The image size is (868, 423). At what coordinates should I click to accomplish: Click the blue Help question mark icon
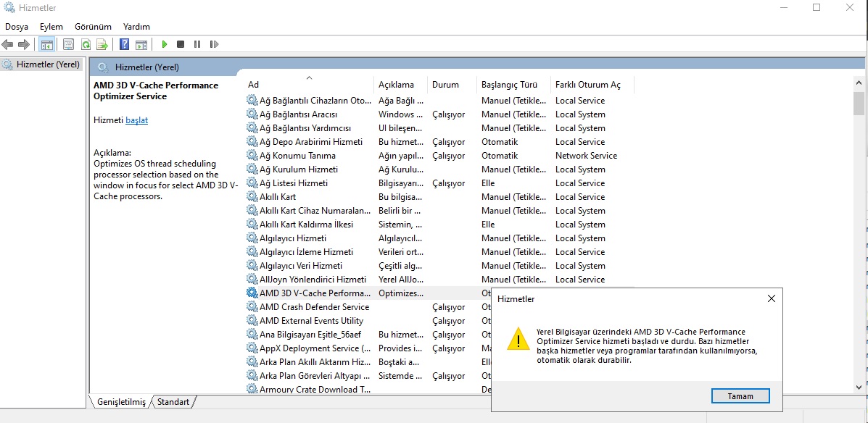[125, 44]
